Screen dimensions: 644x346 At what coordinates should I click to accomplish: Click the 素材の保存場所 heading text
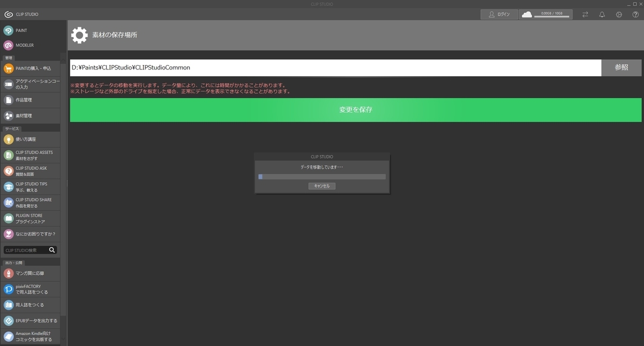tap(115, 35)
